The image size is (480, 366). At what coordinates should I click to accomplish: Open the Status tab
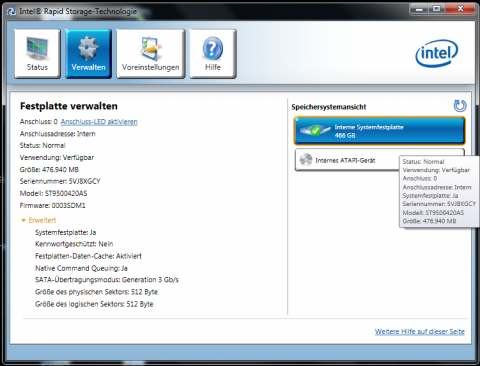coord(37,54)
